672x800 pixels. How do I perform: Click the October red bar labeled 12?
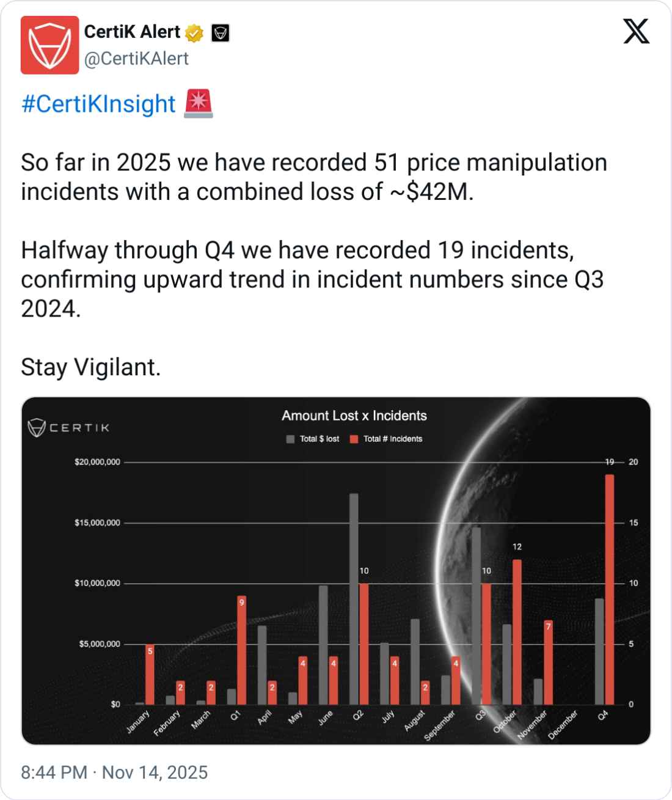tap(517, 632)
